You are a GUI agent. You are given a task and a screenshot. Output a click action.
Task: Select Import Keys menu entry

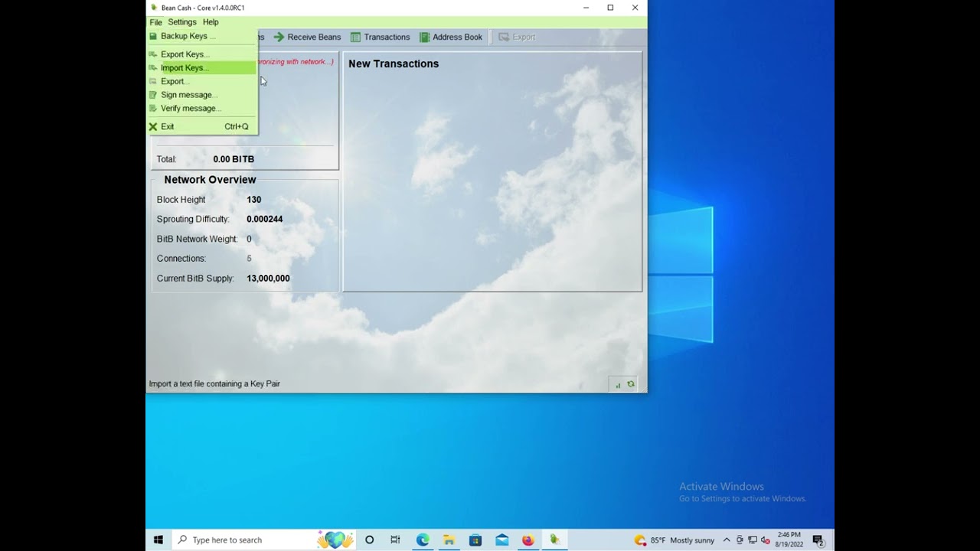(x=202, y=68)
